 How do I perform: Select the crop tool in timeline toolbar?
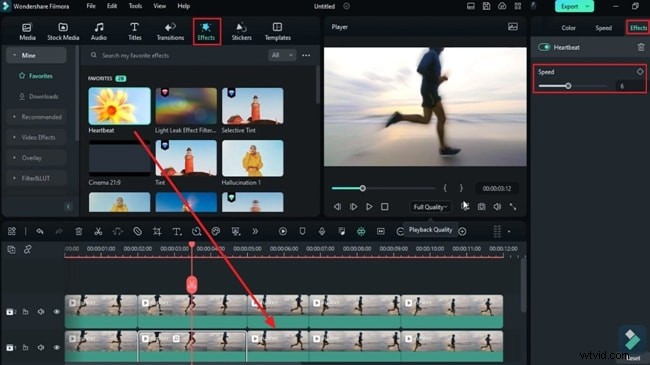point(157,231)
